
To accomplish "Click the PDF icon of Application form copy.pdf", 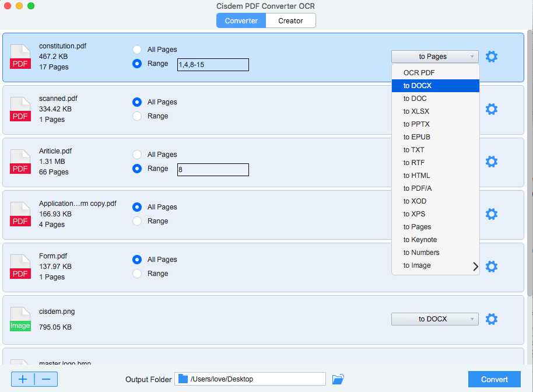I will [20, 214].
